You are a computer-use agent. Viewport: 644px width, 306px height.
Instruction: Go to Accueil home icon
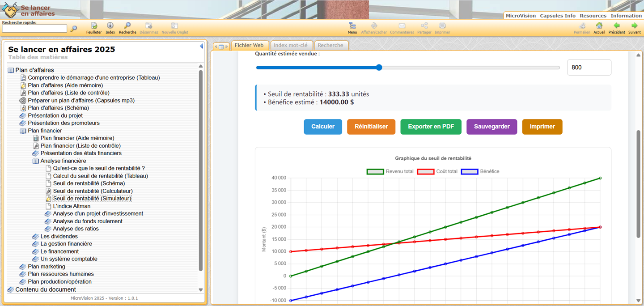click(599, 26)
